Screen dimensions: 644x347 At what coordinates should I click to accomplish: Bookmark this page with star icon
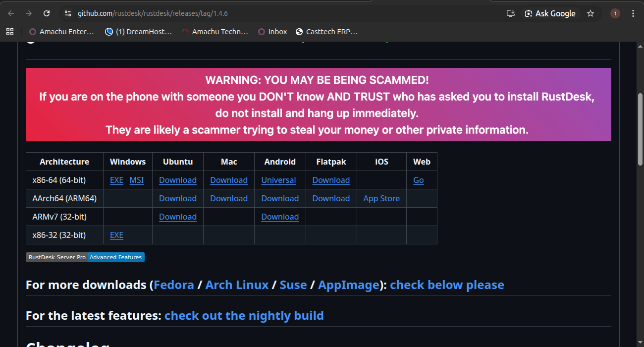(590, 13)
